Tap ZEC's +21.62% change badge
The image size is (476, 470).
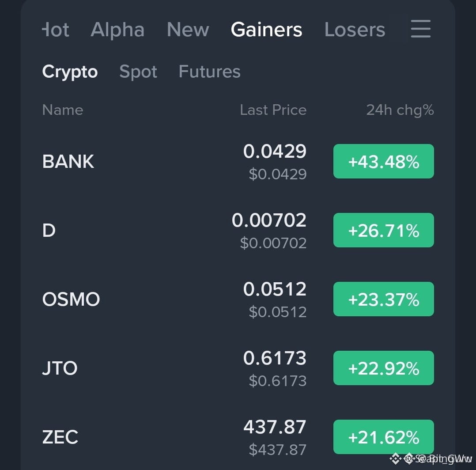tap(384, 437)
